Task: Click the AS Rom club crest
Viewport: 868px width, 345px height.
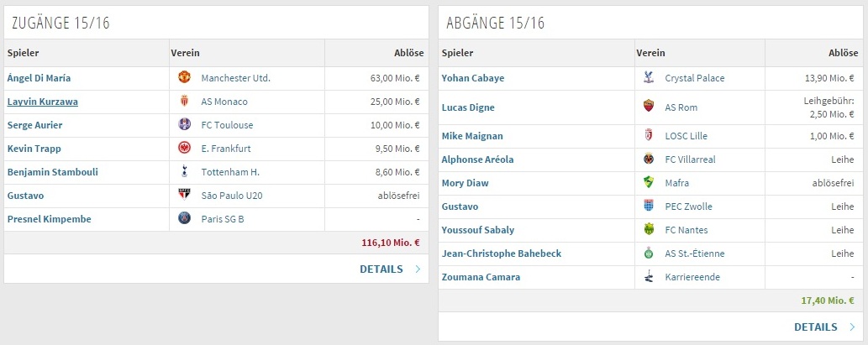Action: pos(649,107)
